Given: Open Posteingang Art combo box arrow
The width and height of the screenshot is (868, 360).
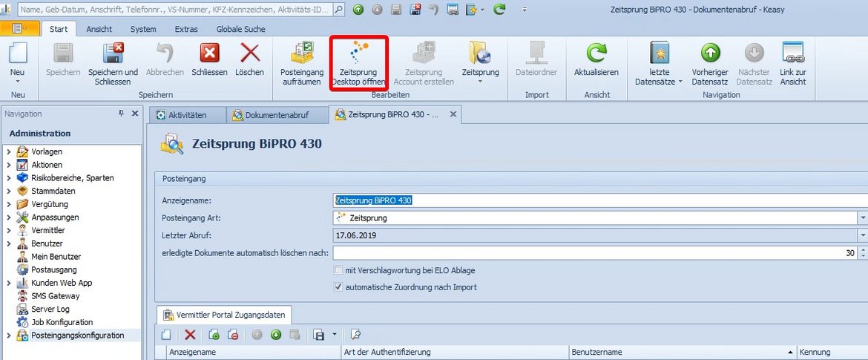Looking at the screenshot, I should tap(863, 217).
